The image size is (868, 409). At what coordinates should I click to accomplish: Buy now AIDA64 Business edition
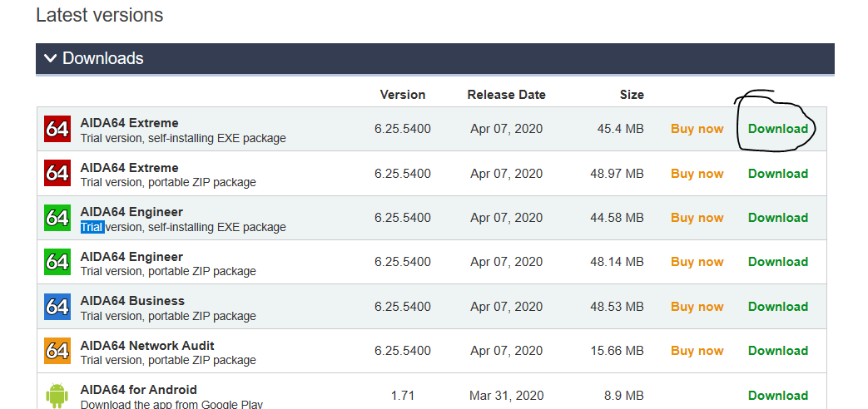[697, 307]
